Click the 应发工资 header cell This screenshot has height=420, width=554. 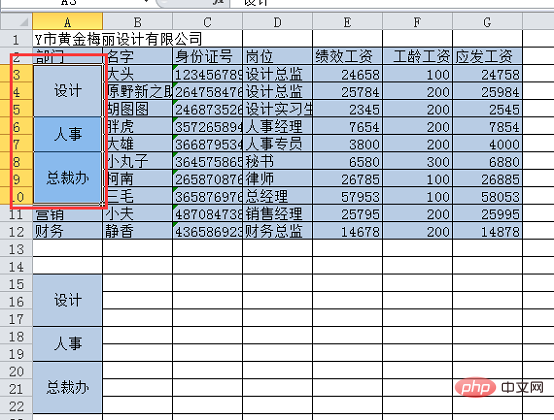(x=487, y=57)
